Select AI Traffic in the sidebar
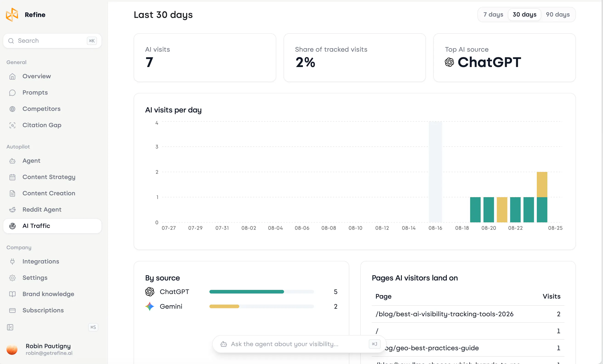The width and height of the screenshot is (603, 364). (52, 226)
